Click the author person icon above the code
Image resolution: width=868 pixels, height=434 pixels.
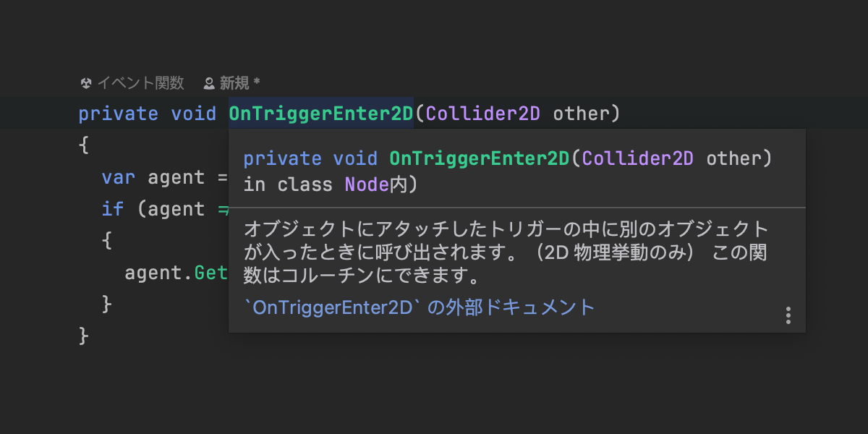(x=209, y=83)
